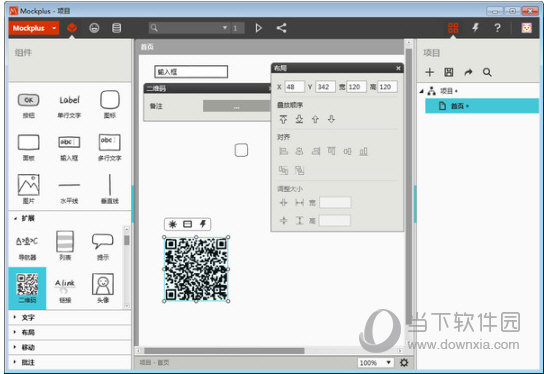Click the save icon in project panel
Viewport: 544px width, 374px height.
coord(449,72)
